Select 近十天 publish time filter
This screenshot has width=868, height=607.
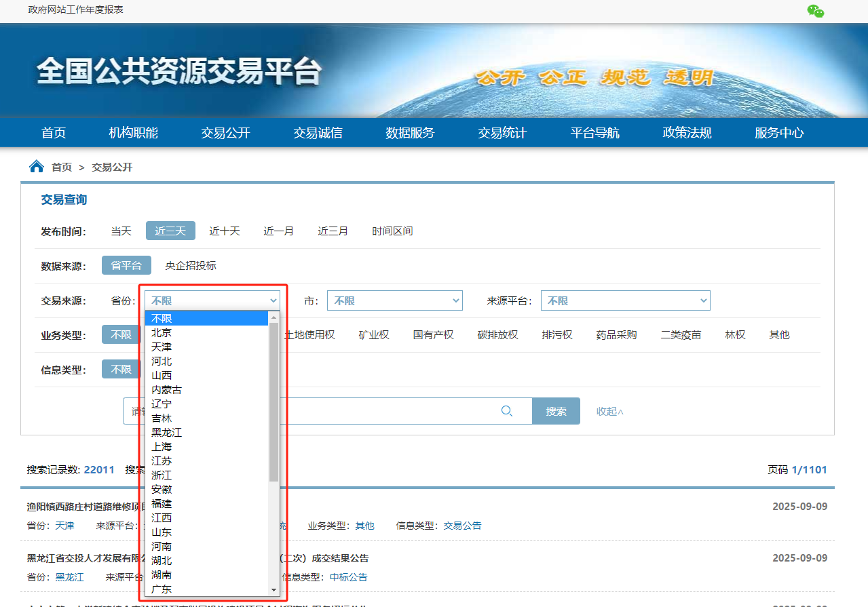tap(225, 231)
